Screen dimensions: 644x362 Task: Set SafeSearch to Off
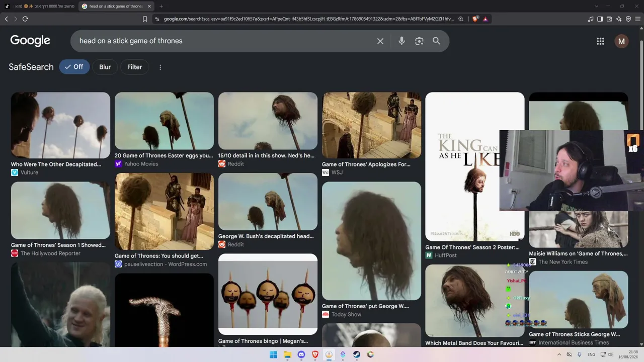[74, 67]
